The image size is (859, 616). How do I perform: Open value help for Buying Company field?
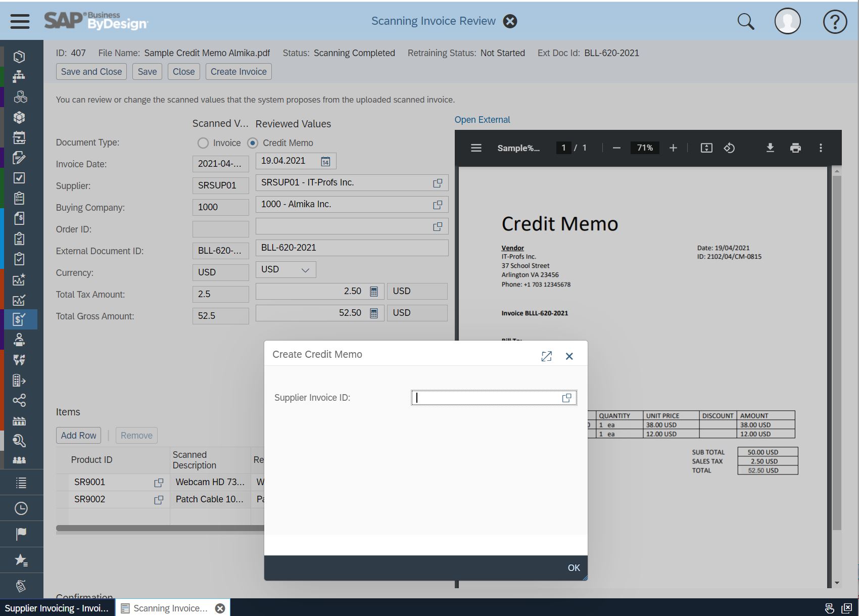[x=438, y=205]
